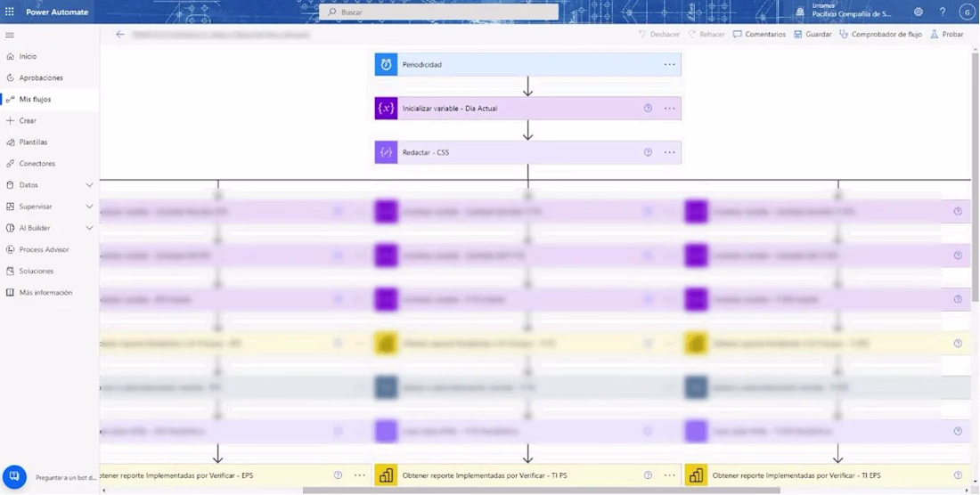Click the Periodicidad clock trigger icon
The image size is (980, 495).
tap(387, 64)
